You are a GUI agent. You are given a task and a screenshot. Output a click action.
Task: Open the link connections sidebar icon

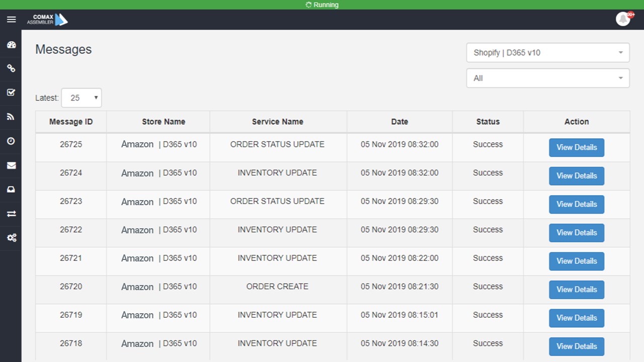point(11,69)
